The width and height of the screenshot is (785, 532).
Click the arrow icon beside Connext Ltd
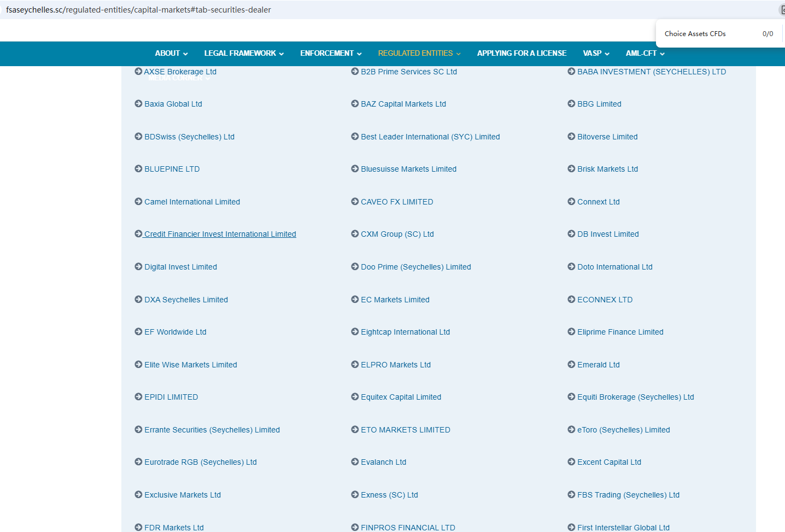(x=571, y=201)
